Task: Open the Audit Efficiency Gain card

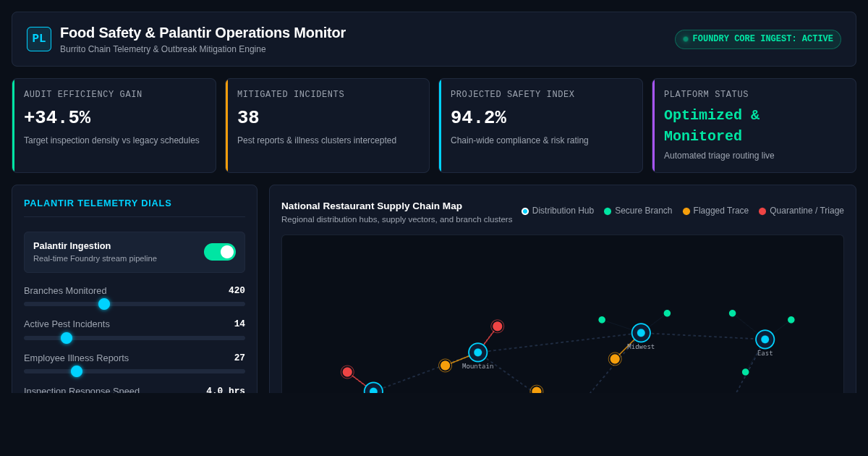Action: (114, 126)
